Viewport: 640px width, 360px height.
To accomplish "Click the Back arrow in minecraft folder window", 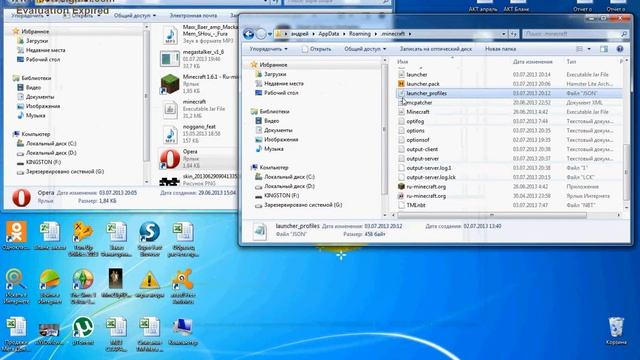I will (249, 34).
